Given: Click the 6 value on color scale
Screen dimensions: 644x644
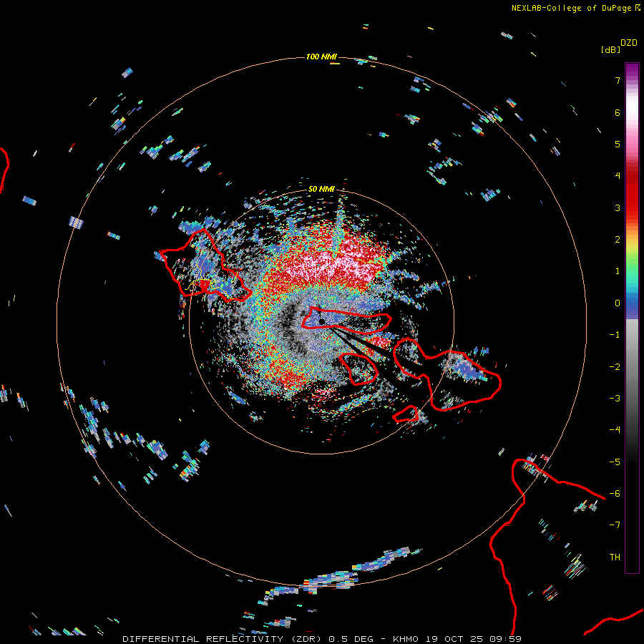Looking at the screenshot, I should coord(618,112).
